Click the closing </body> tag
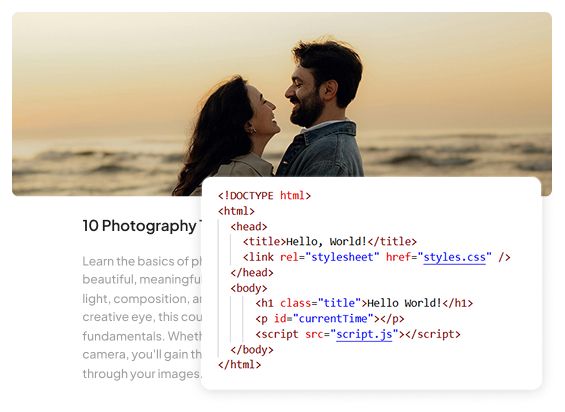The height and width of the screenshot is (412, 565). coord(252,350)
